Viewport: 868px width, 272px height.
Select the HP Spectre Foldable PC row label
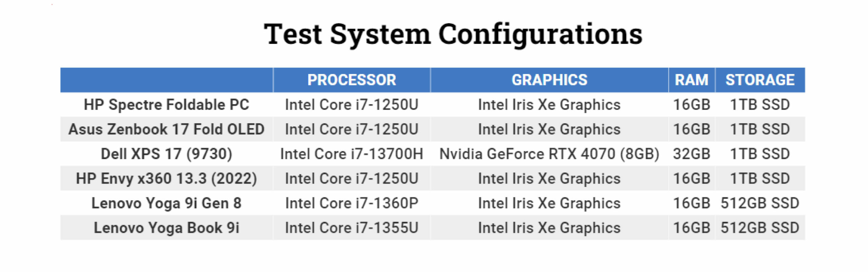click(x=166, y=105)
